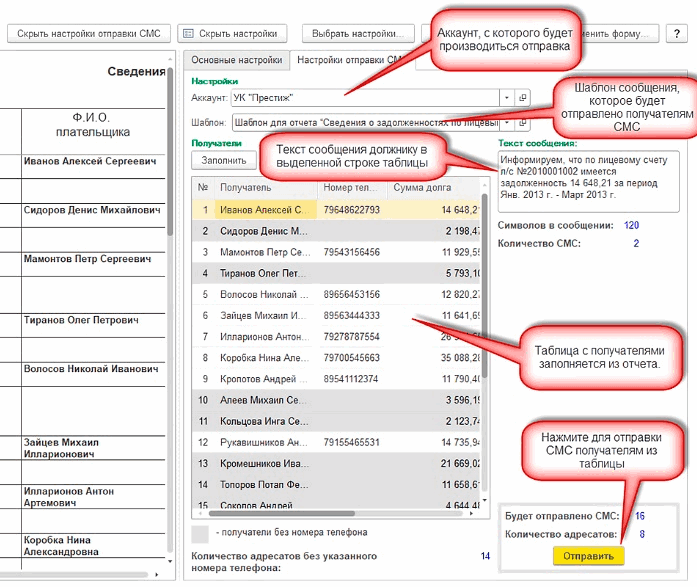Click debt amount 21 669,02 cell
The width and height of the screenshot is (697, 587).
pyautogui.click(x=461, y=463)
